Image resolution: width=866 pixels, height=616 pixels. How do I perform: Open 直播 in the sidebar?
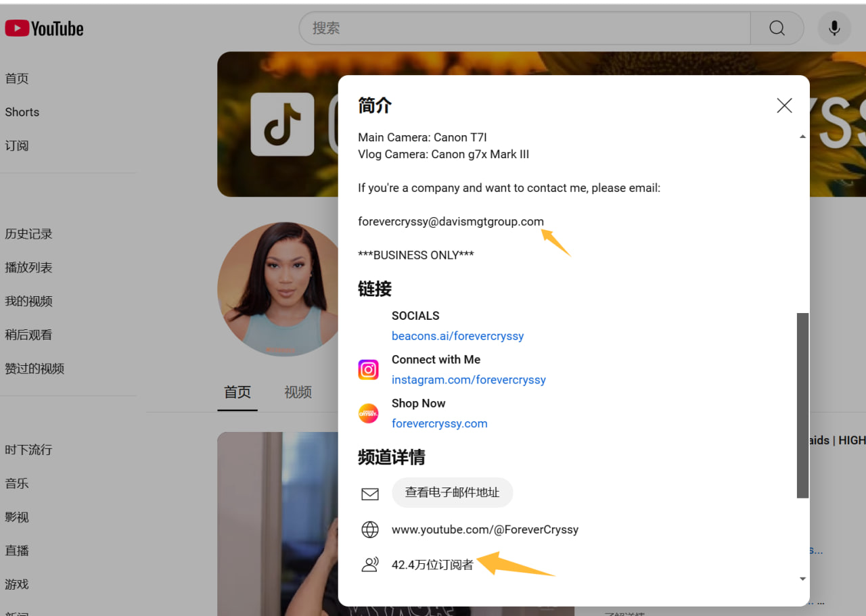17,550
